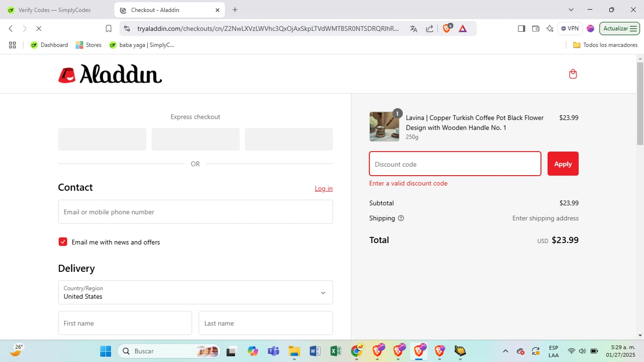Image resolution: width=644 pixels, height=362 pixels.
Task: Click the third express checkout button
Action: pos(289,139)
